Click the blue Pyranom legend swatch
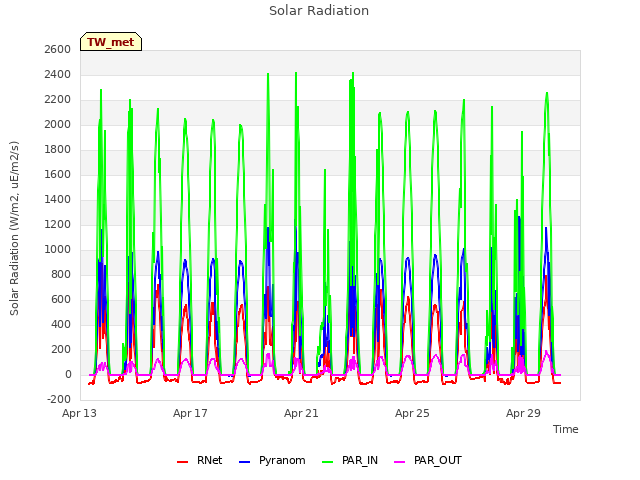Viewport: 640px width, 480px height. (x=244, y=462)
